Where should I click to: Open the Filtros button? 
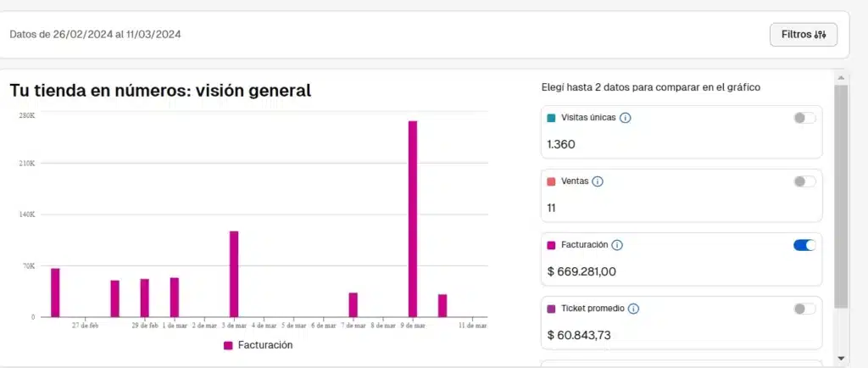(803, 35)
